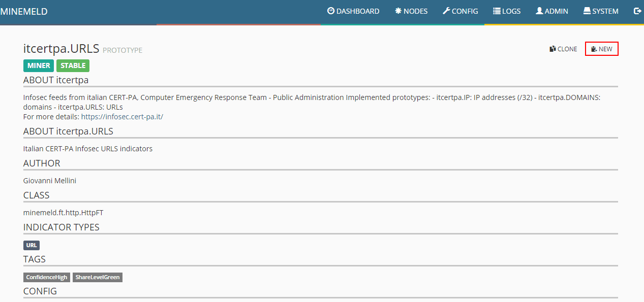Screen dimensions: 644x302
Task: Click the MINEMELD brand logo
Action: (x=24, y=12)
